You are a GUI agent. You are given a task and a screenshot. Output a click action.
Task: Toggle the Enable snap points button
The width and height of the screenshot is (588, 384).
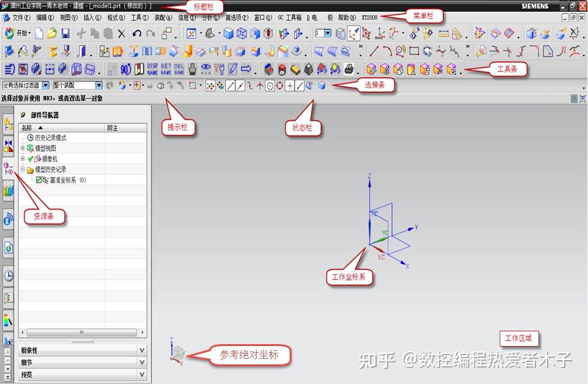click(210, 86)
